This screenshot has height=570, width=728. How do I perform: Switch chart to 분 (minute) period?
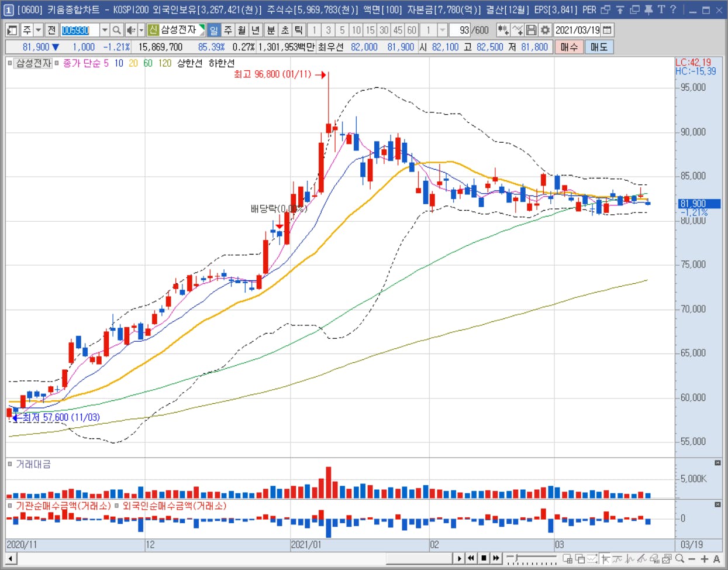pyautogui.click(x=271, y=30)
